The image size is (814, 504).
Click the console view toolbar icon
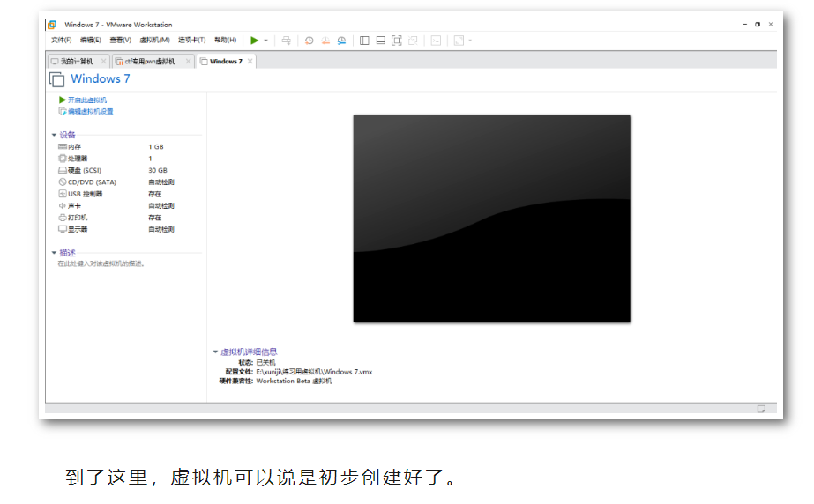click(x=436, y=41)
